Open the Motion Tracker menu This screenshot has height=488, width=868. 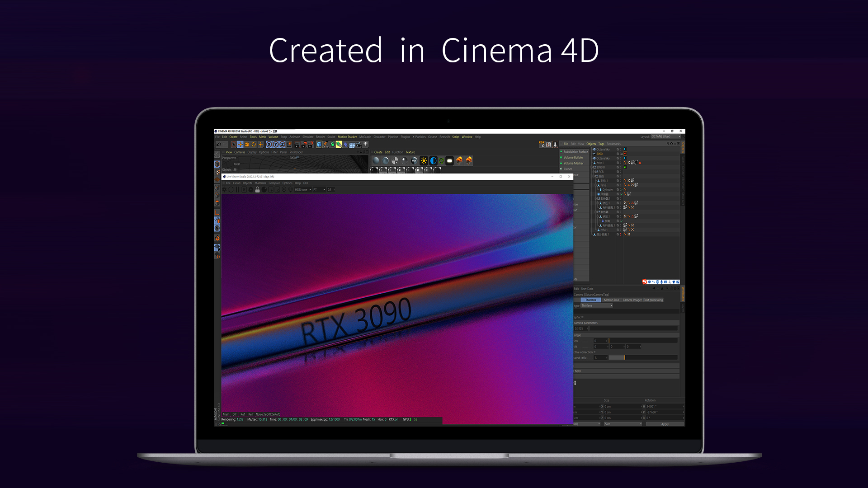(347, 137)
